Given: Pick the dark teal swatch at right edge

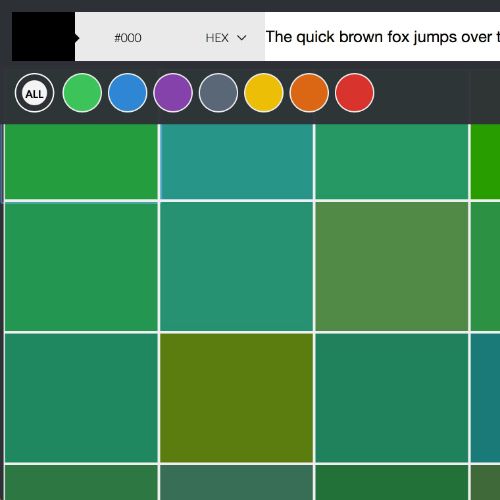Looking at the screenshot, I should pos(486,398).
